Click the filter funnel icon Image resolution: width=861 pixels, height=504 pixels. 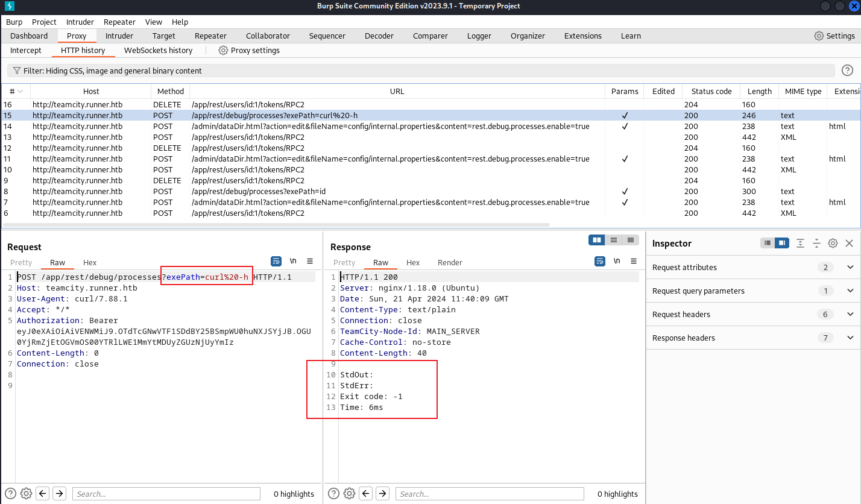pyautogui.click(x=16, y=71)
